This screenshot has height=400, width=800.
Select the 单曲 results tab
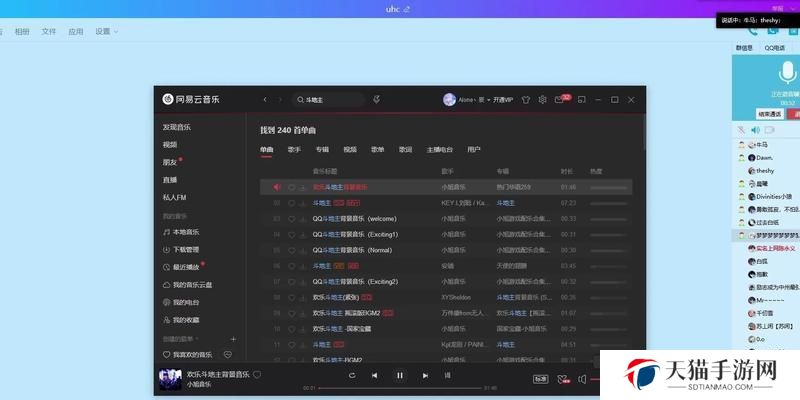click(x=266, y=149)
